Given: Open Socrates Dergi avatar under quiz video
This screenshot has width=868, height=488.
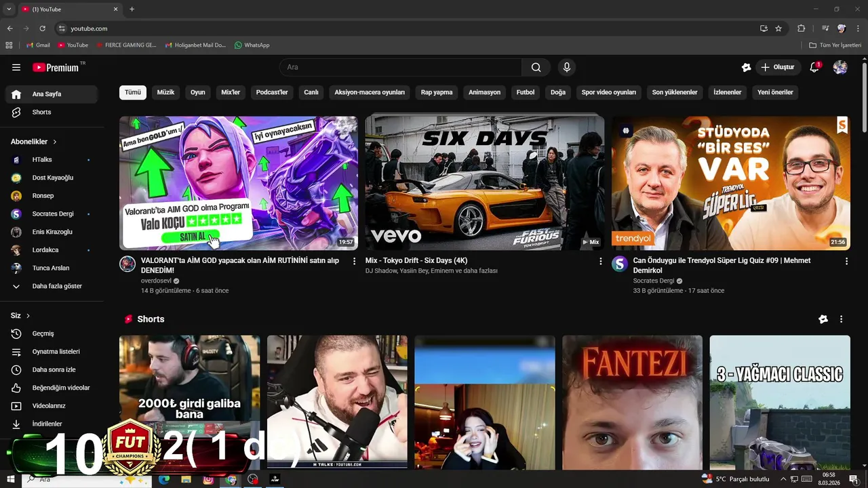Looking at the screenshot, I should point(620,264).
